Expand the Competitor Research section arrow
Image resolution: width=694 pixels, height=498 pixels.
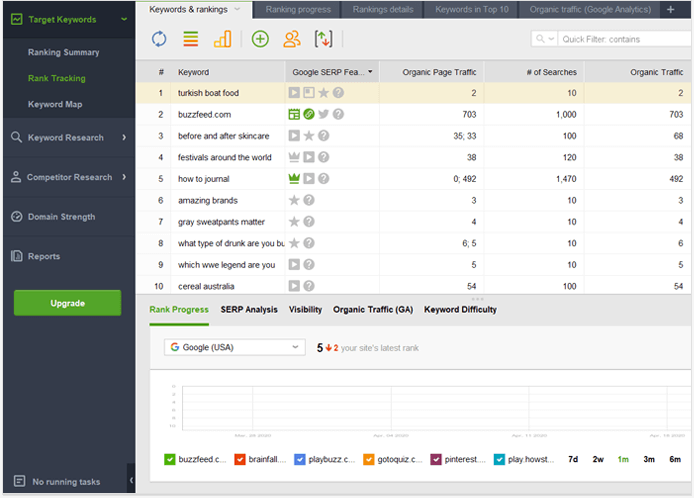[124, 177]
